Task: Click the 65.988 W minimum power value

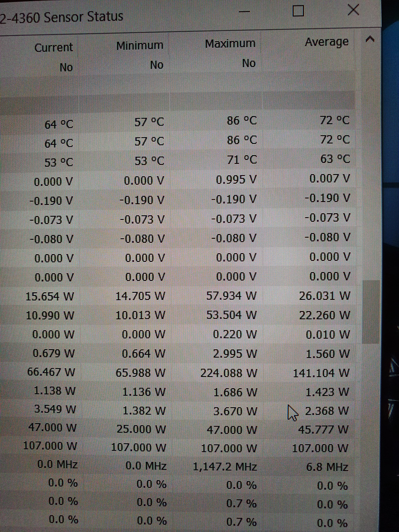Action: (141, 373)
